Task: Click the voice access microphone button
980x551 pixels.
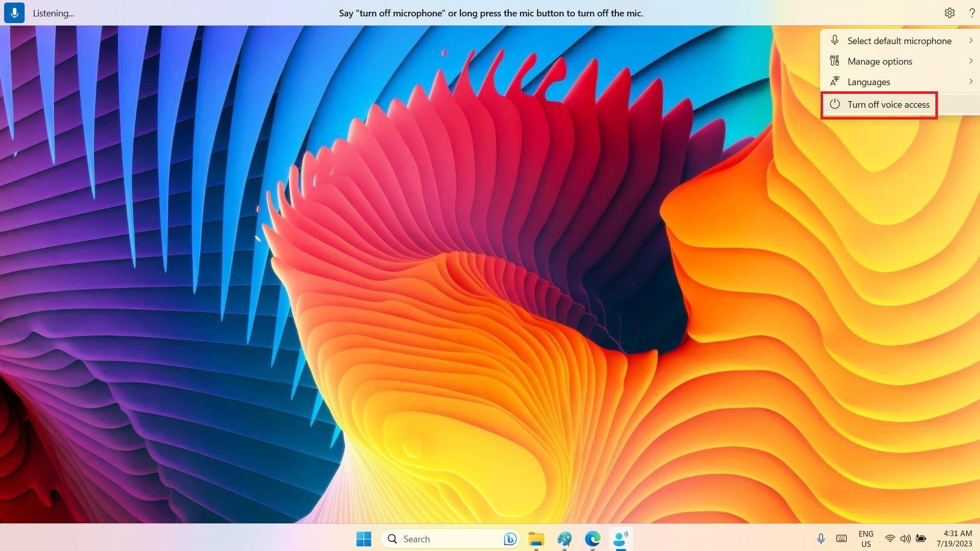Action: tap(14, 13)
